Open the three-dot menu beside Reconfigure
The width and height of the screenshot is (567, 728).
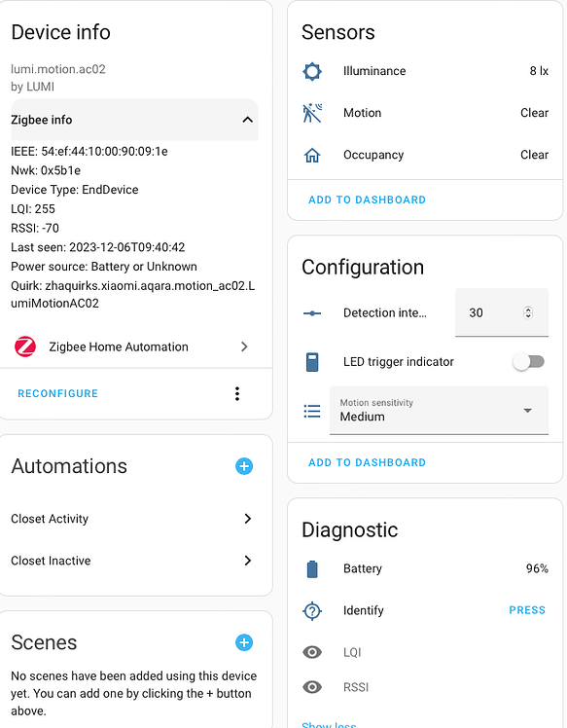tap(237, 394)
